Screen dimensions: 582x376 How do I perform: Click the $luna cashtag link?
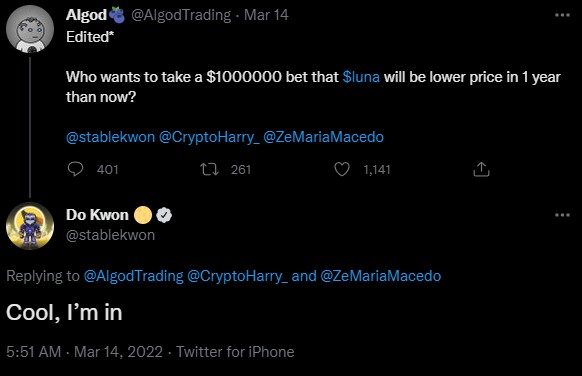[x=361, y=77]
